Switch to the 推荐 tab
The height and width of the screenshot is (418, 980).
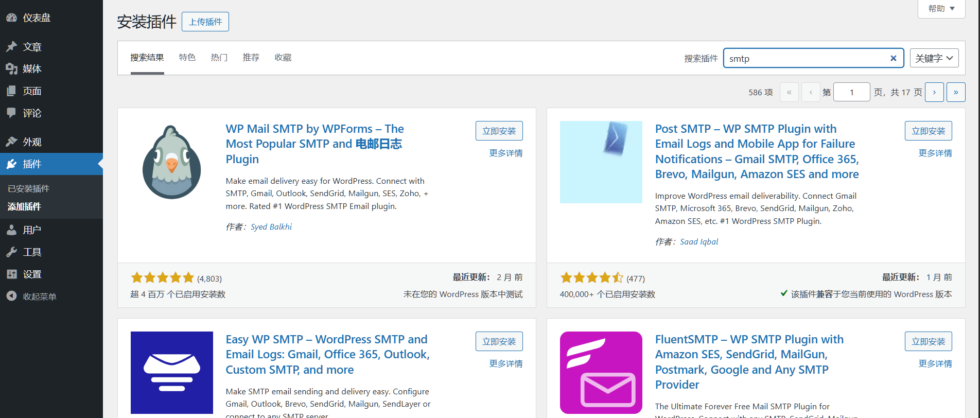[251, 58]
